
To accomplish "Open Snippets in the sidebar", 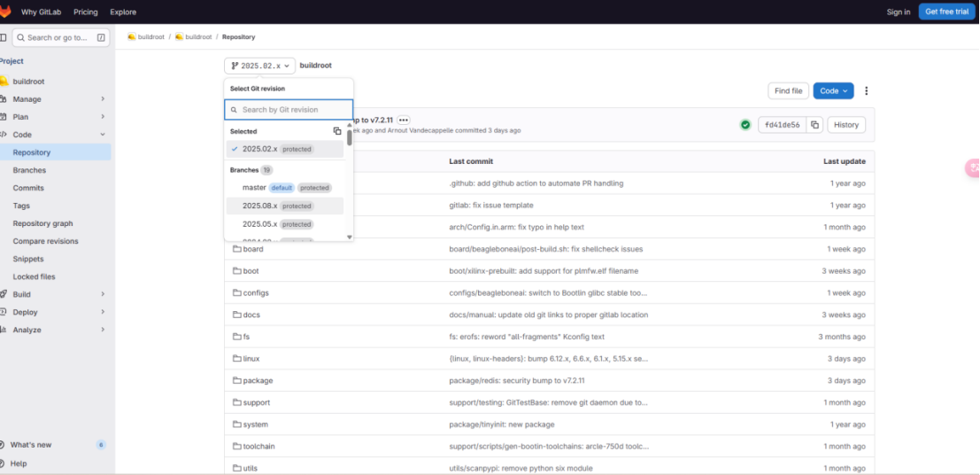I will tap(55, 259).
